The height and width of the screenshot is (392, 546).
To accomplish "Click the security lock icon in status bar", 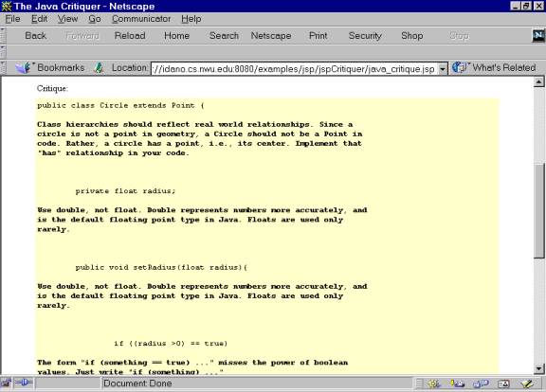I will click(x=6, y=383).
